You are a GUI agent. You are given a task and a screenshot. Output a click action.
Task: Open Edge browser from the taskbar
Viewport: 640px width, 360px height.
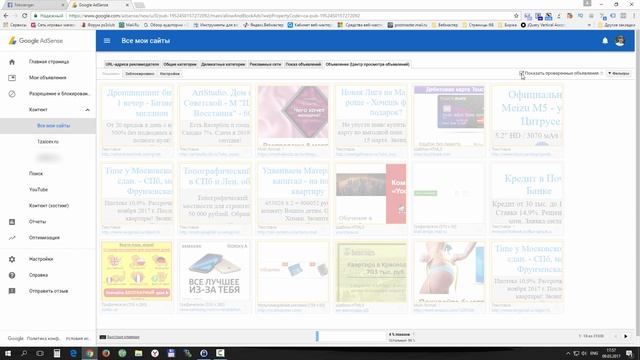click(73, 353)
